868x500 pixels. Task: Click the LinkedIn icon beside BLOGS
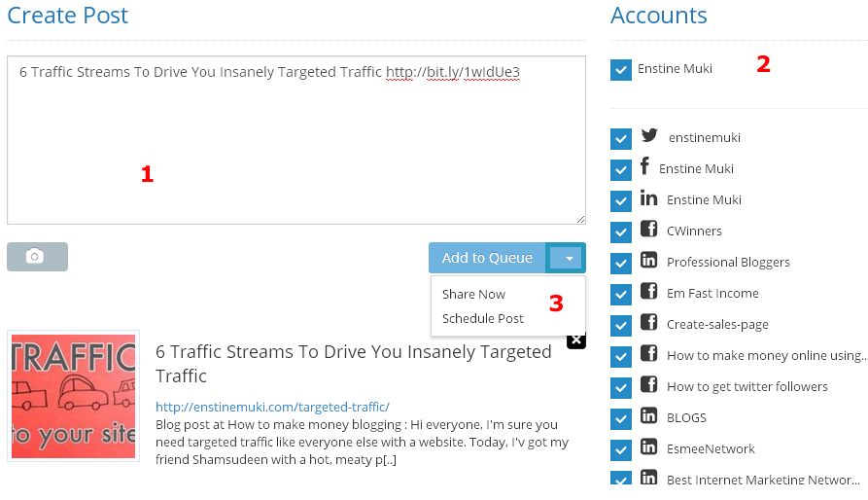[648, 415]
